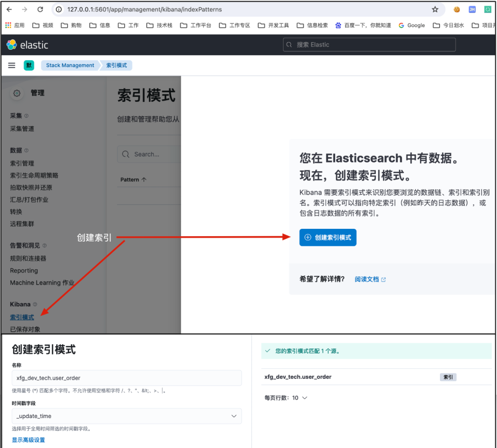The height and width of the screenshot is (448, 497).
Task: Open 汇总/打包作业 in the sidebar
Action: [x=29, y=199]
